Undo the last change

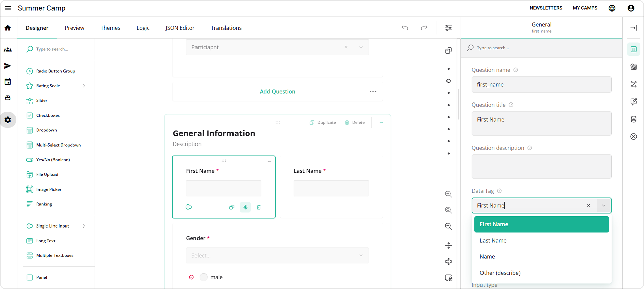405,28
